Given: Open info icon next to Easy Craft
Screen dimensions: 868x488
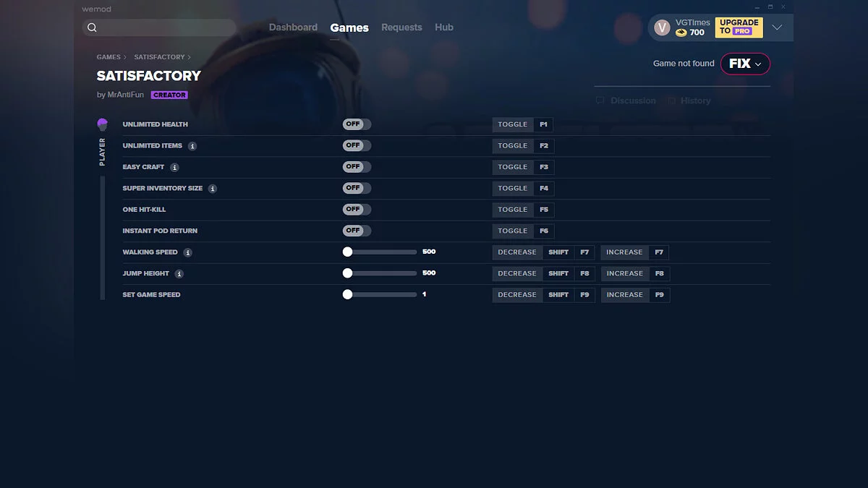Looking at the screenshot, I should point(174,167).
